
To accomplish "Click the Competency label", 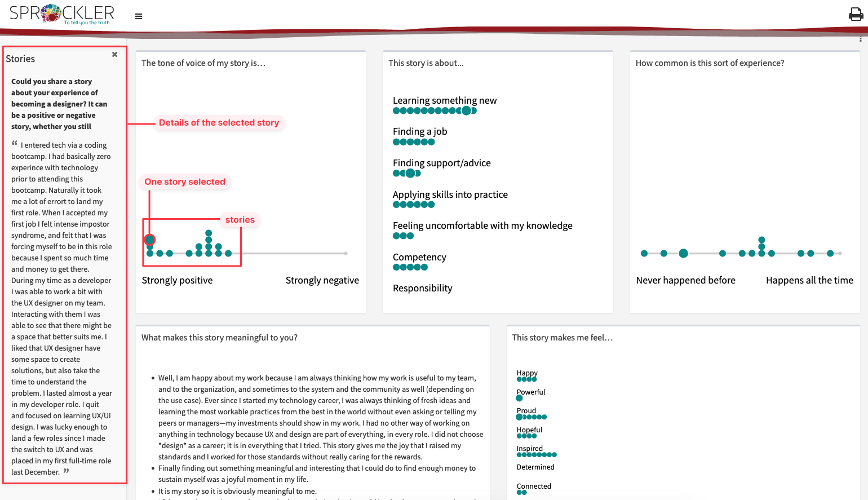I will click(419, 257).
